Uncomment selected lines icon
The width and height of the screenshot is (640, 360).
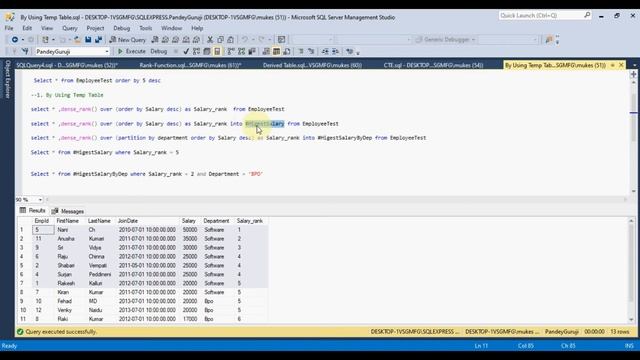pyautogui.click(x=311, y=51)
